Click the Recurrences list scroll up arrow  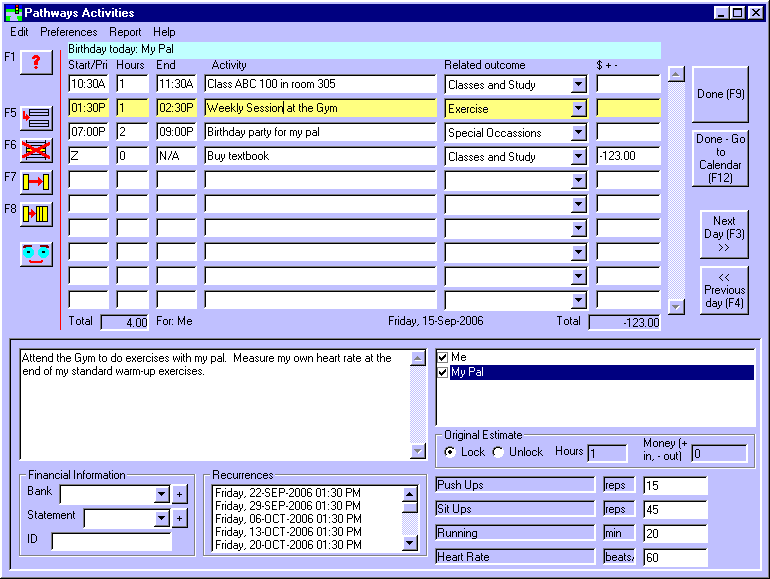[410, 493]
